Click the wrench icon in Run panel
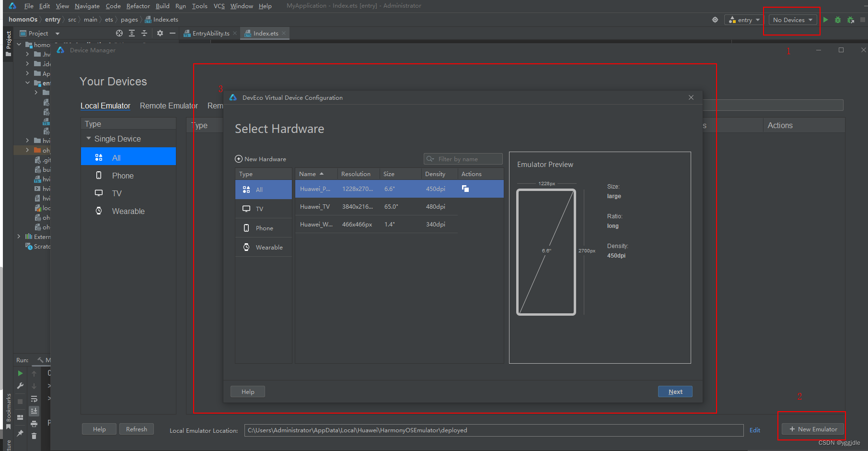Viewport: 868px width, 451px height. (x=20, y=386)
